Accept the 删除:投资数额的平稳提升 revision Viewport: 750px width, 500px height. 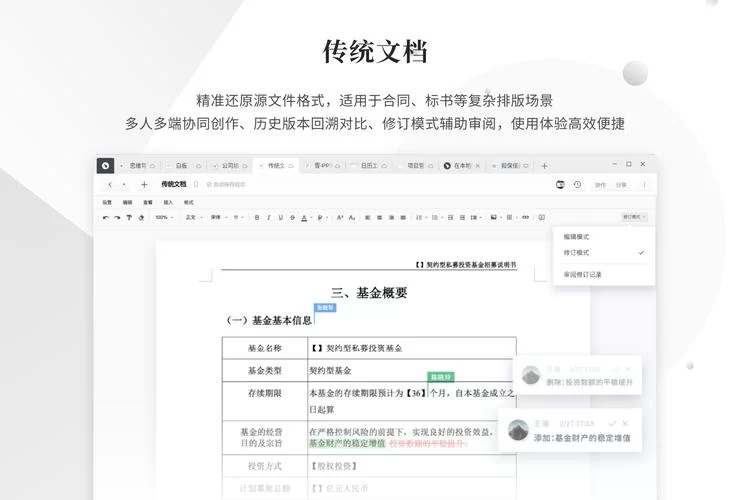click(x=616, y=369)
